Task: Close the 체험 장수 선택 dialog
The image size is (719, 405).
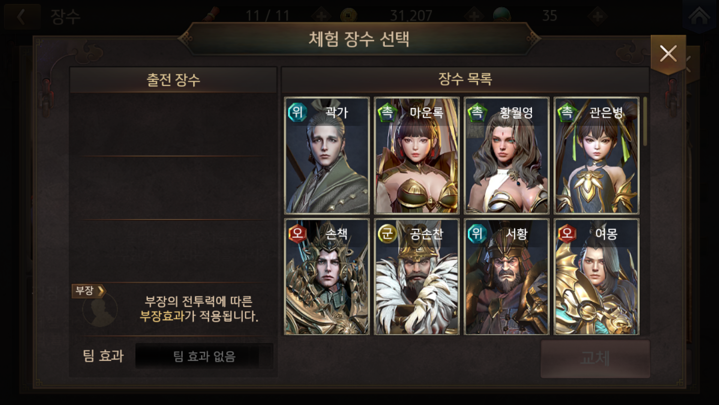Action: [x=668, y=54]
